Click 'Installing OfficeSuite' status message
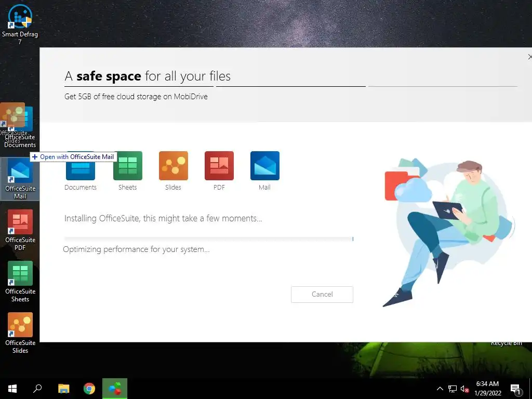The width and height of the screenshot is (532, 399). click(x=163, y=218)
